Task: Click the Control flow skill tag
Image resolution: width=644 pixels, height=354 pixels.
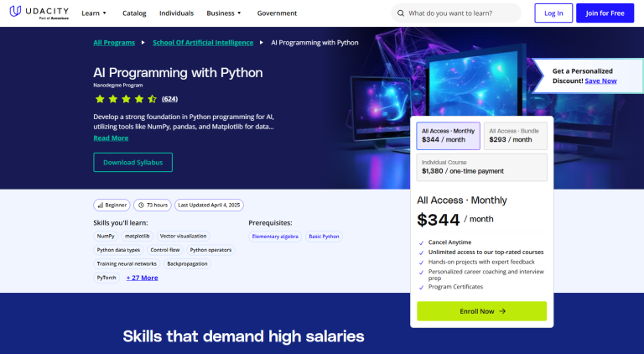Action: click(165, 250)
